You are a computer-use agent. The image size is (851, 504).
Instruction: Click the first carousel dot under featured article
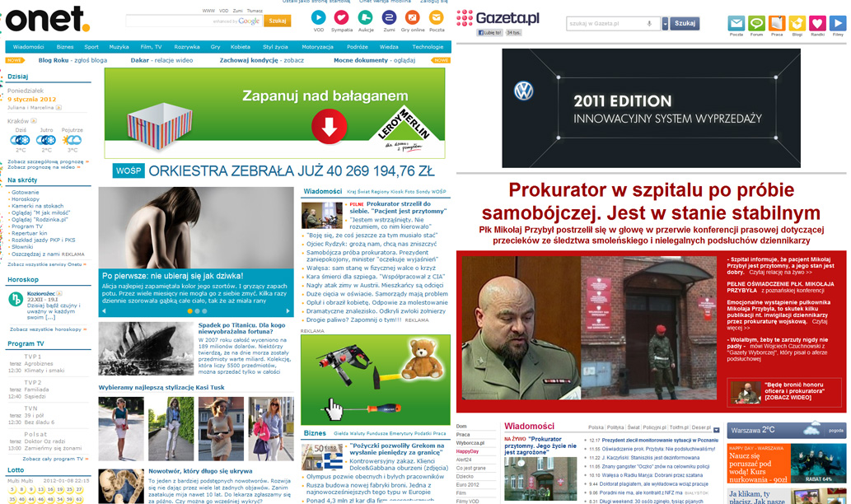[189, 311]
